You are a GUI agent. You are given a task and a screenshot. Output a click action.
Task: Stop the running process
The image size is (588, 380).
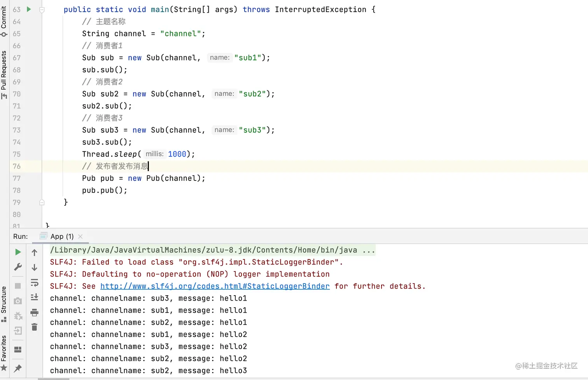pyautogui.click(x=18, y=286)
